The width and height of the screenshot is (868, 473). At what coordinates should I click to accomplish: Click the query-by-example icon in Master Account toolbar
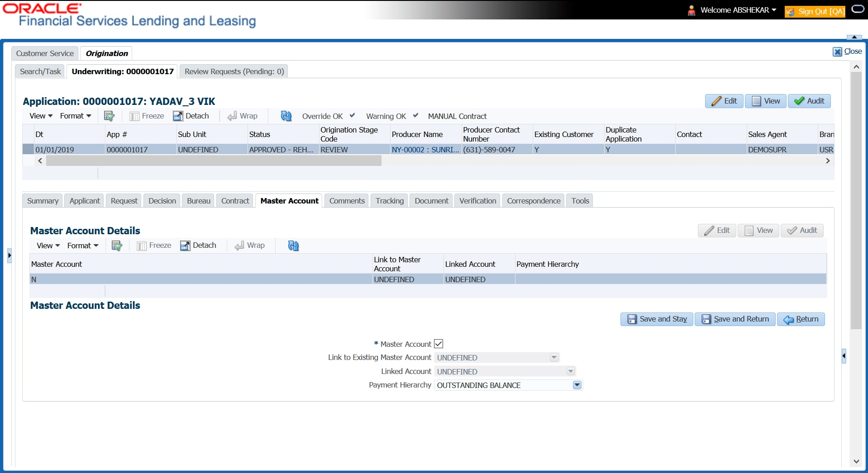tap(117, 246)
